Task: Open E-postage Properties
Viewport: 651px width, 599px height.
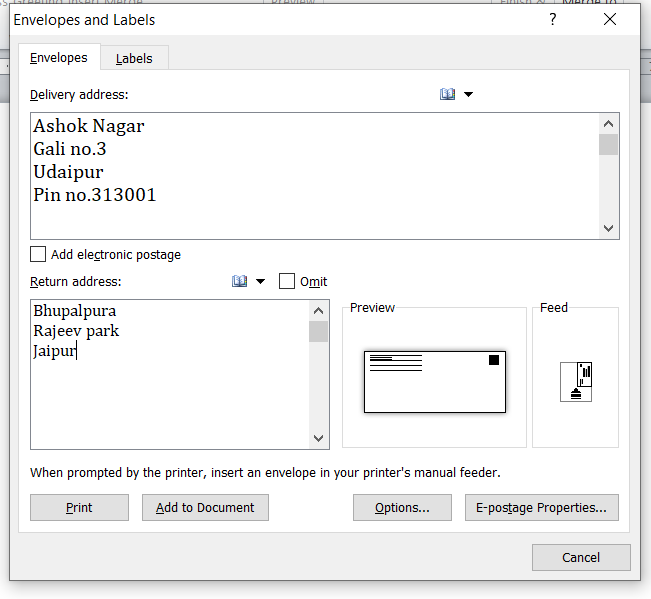Action: [x=541, y=507]
